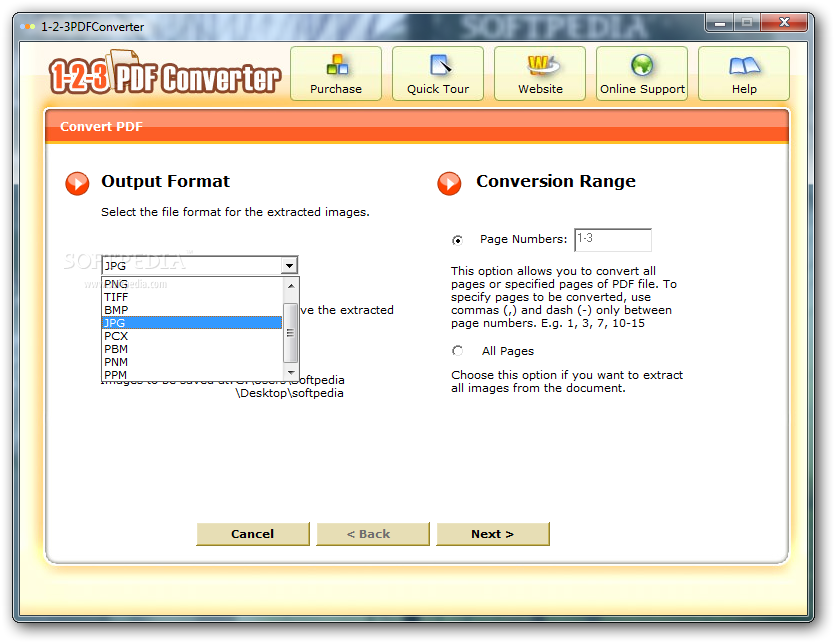
Task: Close the 1-2-3PDFConverter window
Action: click(x=784, y=22)
